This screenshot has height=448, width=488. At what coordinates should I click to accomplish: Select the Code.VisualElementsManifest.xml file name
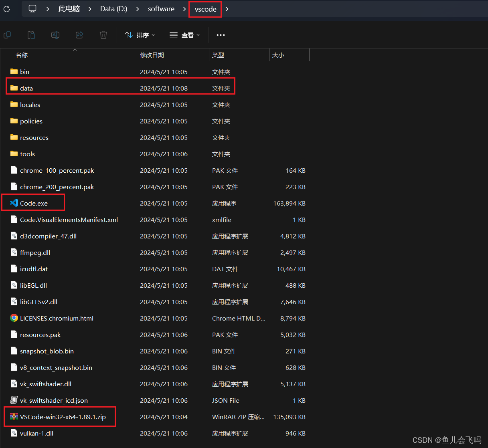click(69, 220)
